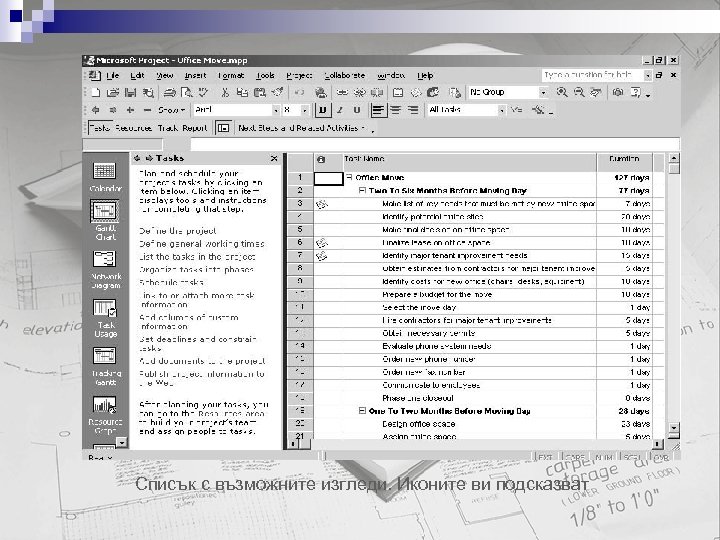Collapse the Office Move summary task
The height and width of the screenshot is (540, 720).
349,177
